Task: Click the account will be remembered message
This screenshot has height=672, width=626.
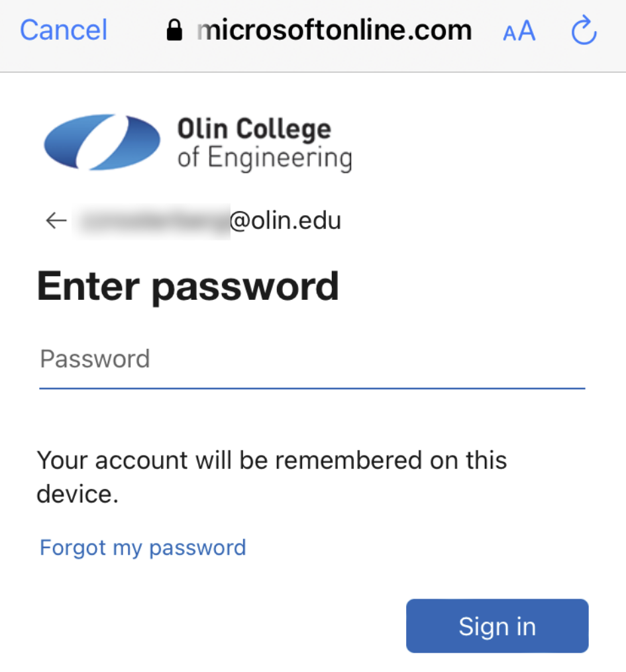Action: (272, 460)
